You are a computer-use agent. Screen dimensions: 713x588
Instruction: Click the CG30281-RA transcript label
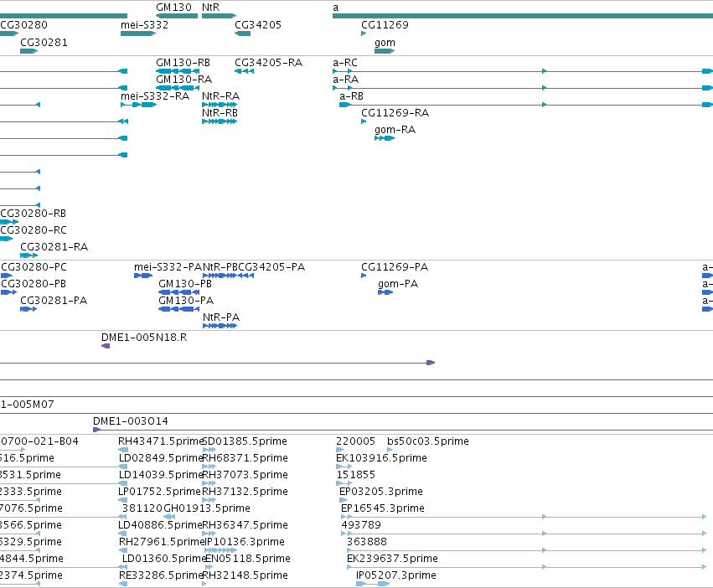pyautogui.click(x=54, y=247)
